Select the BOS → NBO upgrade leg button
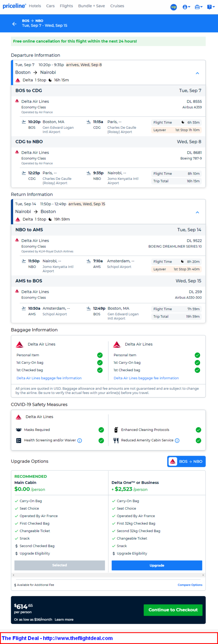Screen dimensions: 218x644 click(186, 461)
